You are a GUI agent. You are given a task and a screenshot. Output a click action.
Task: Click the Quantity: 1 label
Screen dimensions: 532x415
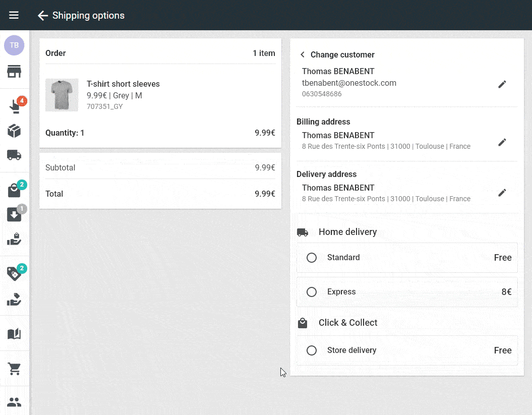pos(65,133)
